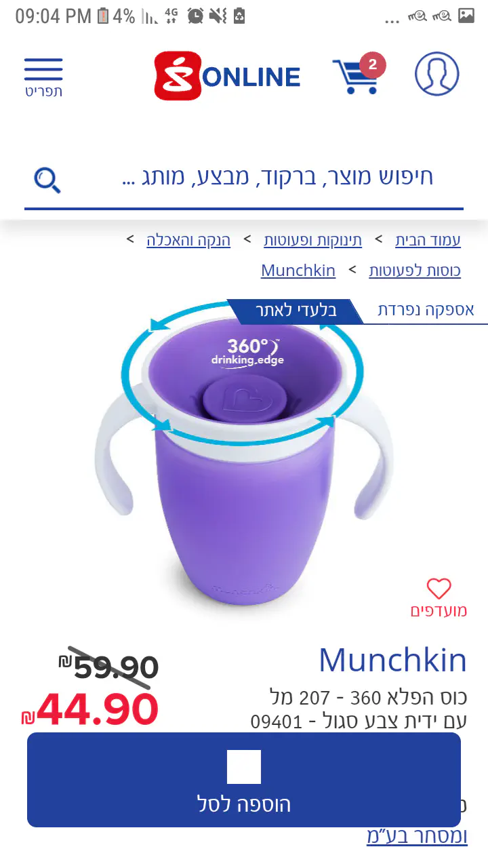Image resolution: width=488 pixels, height=868 pixels.
Task: Open the Munchkin brand title
Action: (x=393, y=660)
